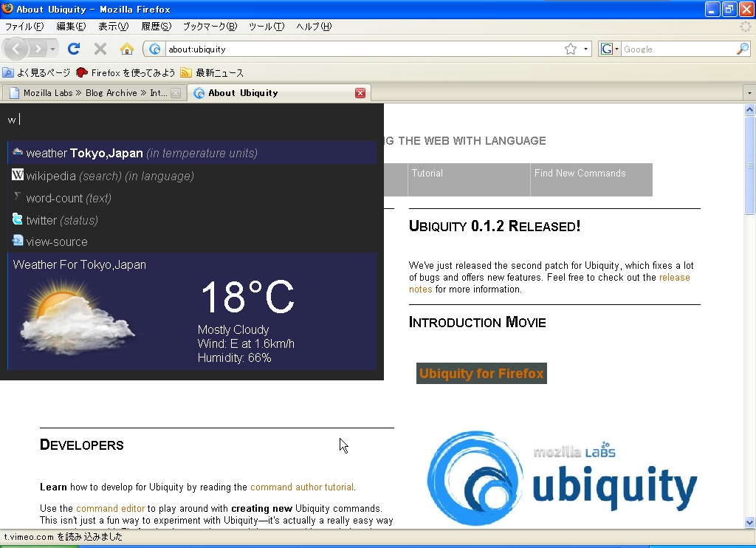Open the Firefox を使ってみよう bookmark
The width and height of the screenshot is (756, 548).
[x=126, y=73]
